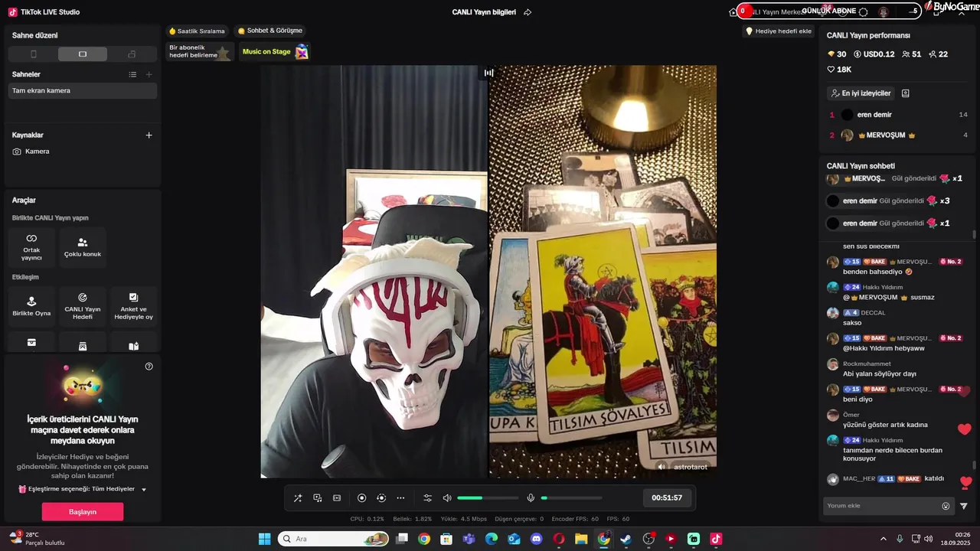Image resolution: width=980 pixels, height=551 pixels.
Task: Click the viewer list icon beside En iyi izleyiciler
Action: pyautogui.click(x=906, y=93)
